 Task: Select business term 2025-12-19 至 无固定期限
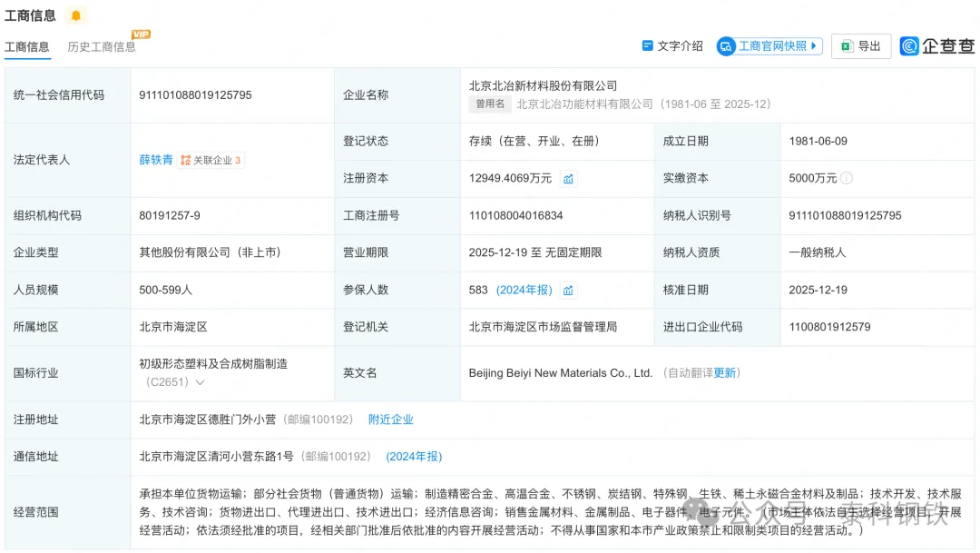(x=535, y=252)
